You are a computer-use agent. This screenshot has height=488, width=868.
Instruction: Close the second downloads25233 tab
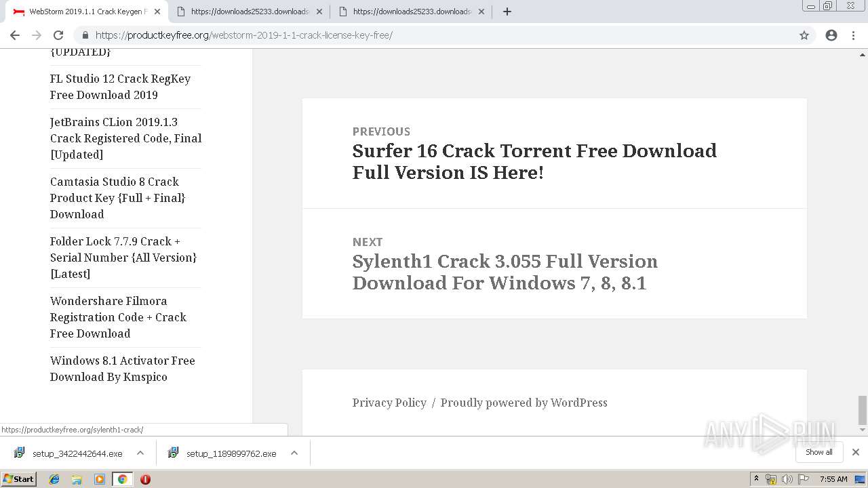[x=319, y=12]
